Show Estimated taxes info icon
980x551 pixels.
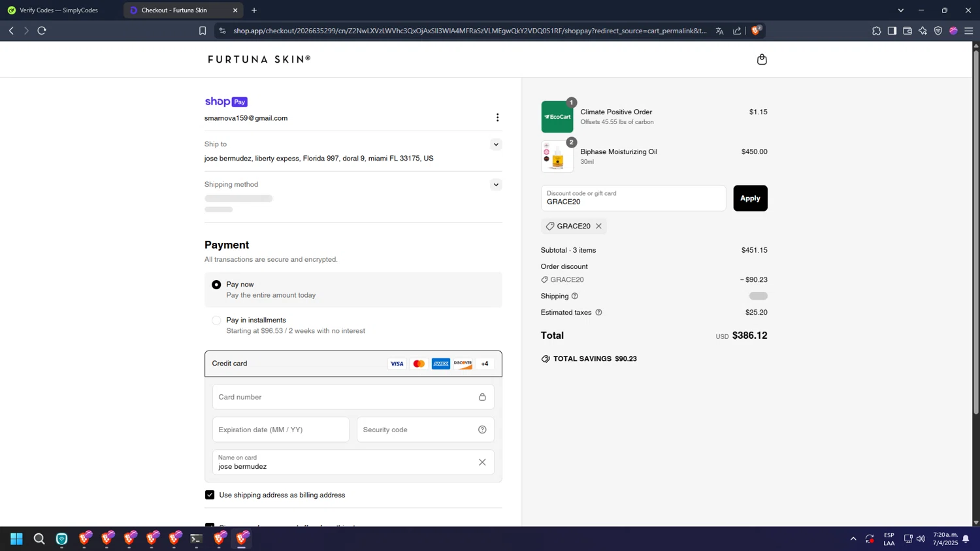coord(598,313)
